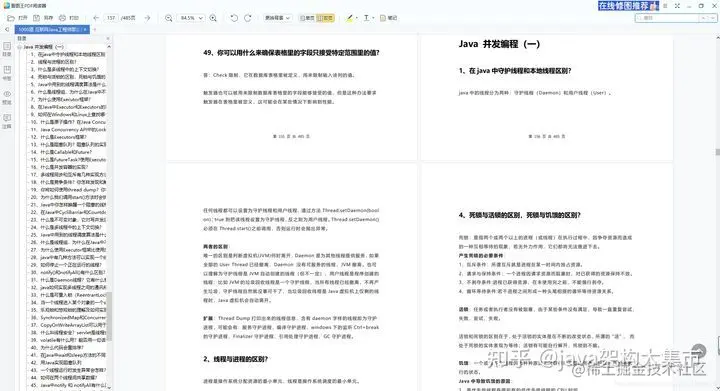Open the 预览 thumbnail preview panel
The height and width of the screenshot is (391, 720).
pos(7,97)
